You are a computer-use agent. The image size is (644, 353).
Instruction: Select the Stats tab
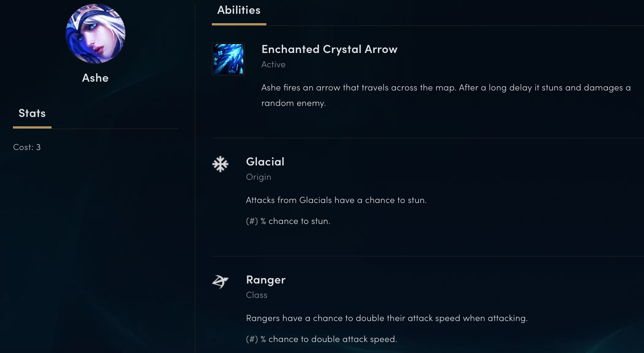[x=32, y=113]
